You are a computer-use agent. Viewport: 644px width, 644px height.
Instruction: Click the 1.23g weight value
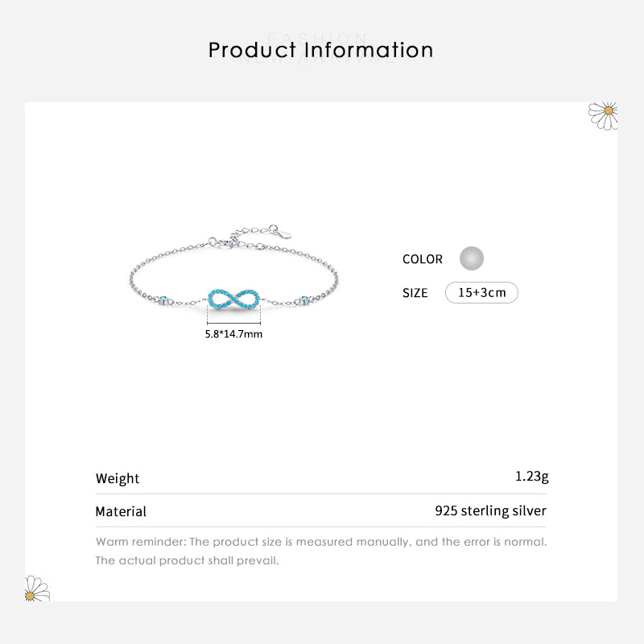coord(531,477)
